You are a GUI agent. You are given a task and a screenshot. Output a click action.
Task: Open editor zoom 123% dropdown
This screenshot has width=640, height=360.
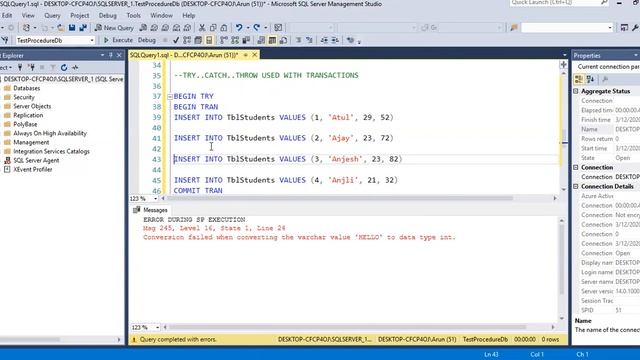pos(155,198)
